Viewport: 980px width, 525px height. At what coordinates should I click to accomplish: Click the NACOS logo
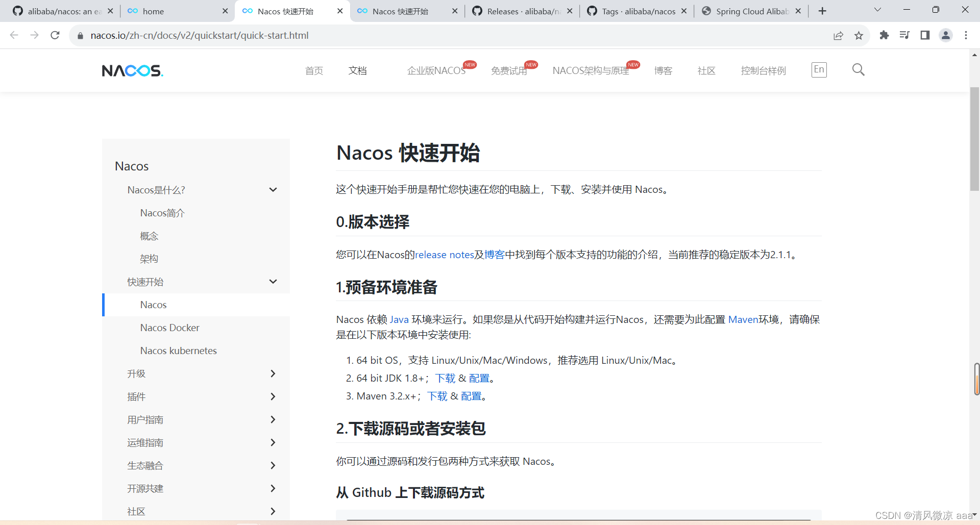133,70
